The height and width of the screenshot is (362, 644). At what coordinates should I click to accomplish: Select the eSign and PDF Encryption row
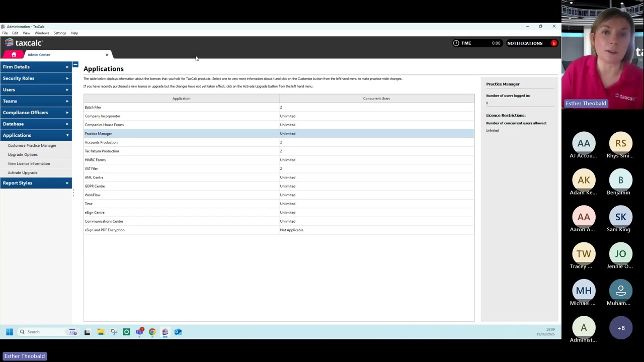tap(279, 230)
